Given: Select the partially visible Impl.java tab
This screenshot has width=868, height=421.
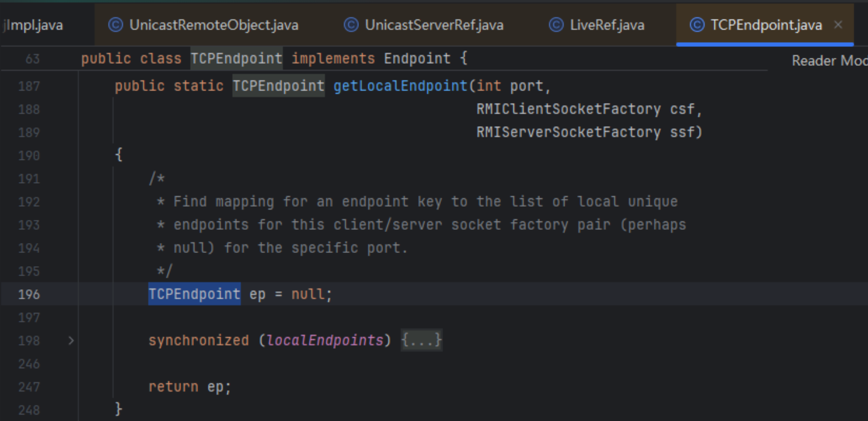Looking at the screenshot, I should coord(34,25).
